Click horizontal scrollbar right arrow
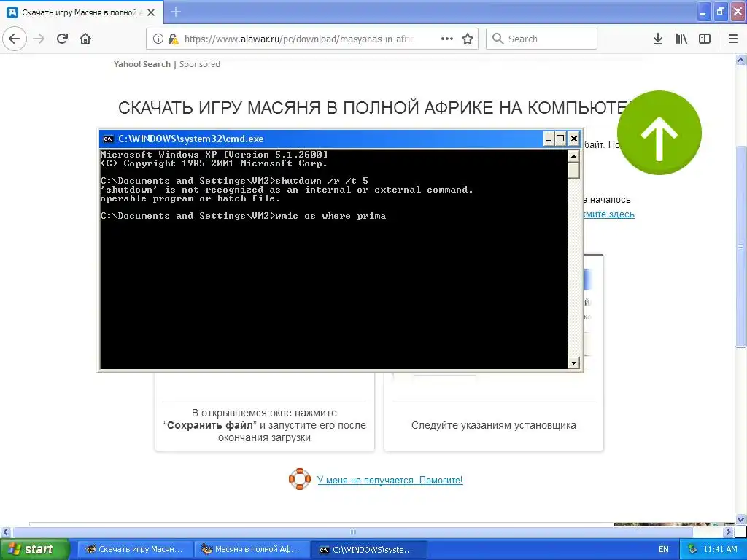This screenshot has width=747, height=560. tap(729, 532)
